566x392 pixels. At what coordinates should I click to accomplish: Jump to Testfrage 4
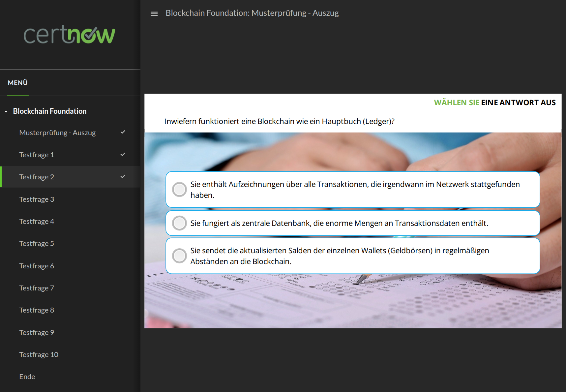[37, 222]
